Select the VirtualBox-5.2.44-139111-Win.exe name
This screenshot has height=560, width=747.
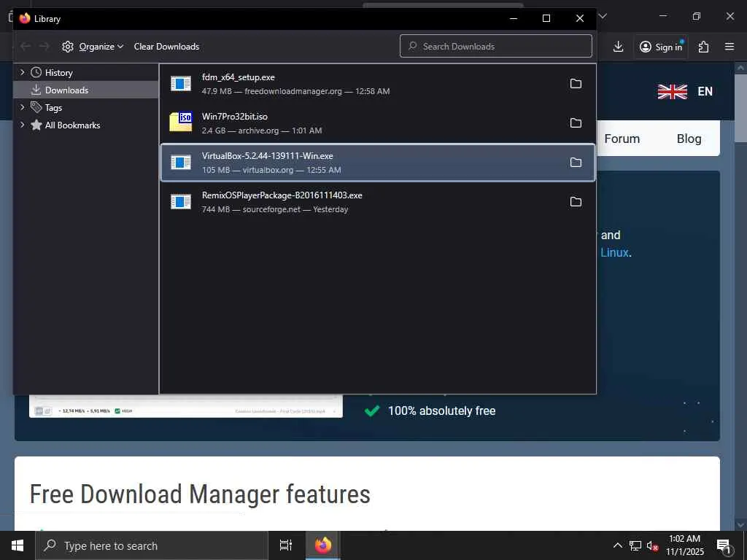267,156
